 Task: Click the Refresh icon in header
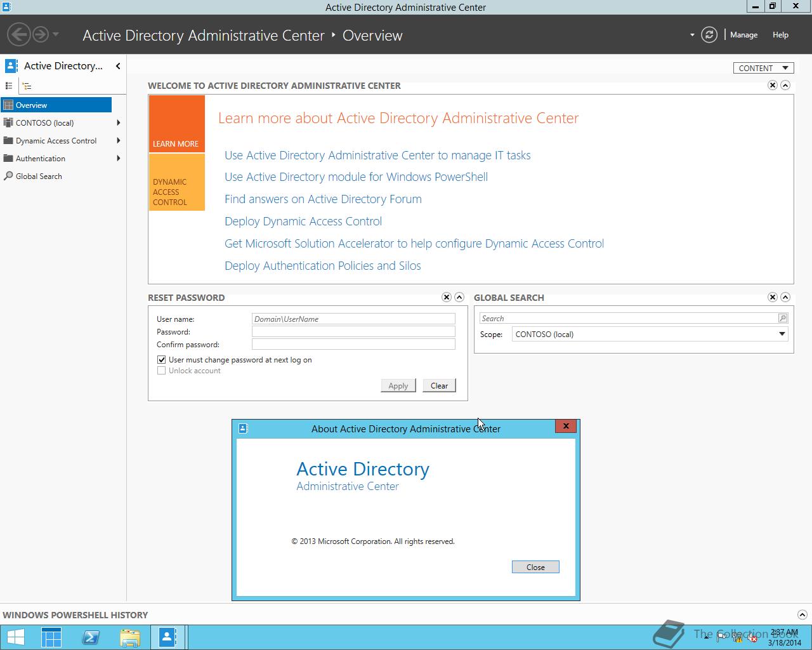709,35
